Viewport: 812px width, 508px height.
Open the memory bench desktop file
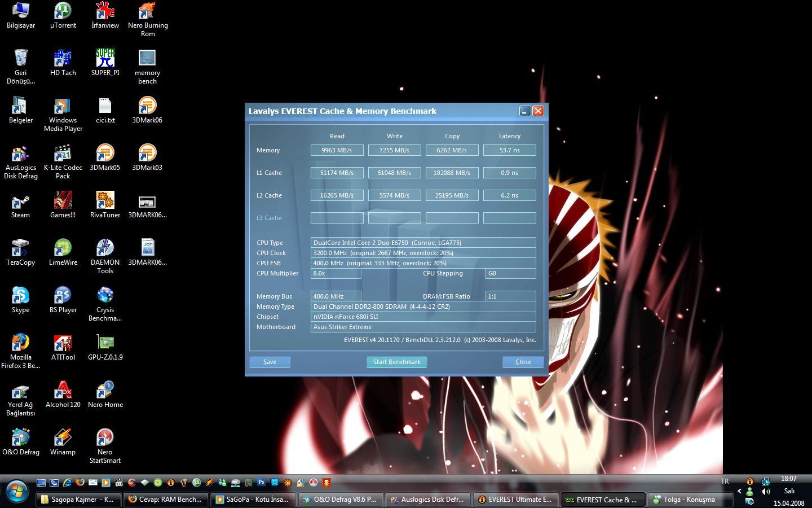(x=147, y=67)
